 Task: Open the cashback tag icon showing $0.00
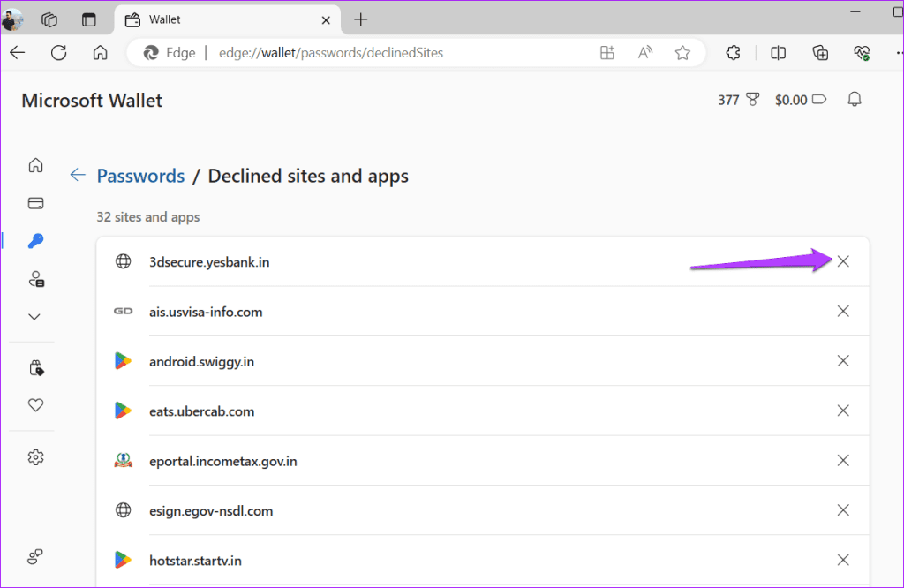[x=819, y=99]
